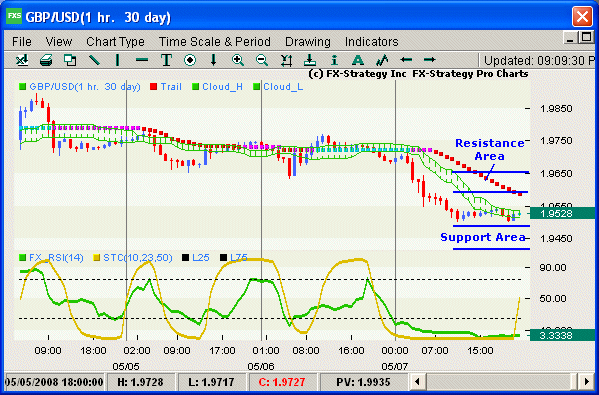Click the Updated time label in toolbar
Screen dimensions: 599x395
[x=539, y=60]
